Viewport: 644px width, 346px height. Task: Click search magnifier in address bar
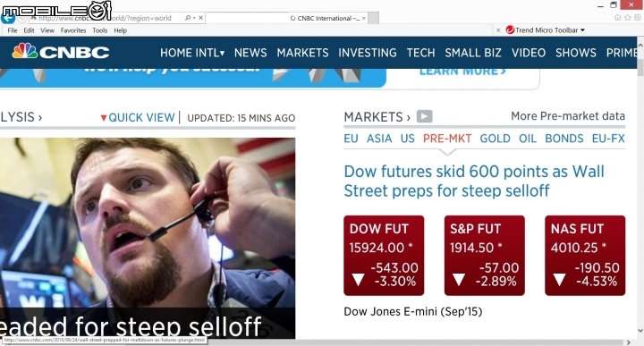(x=188, y=18)
